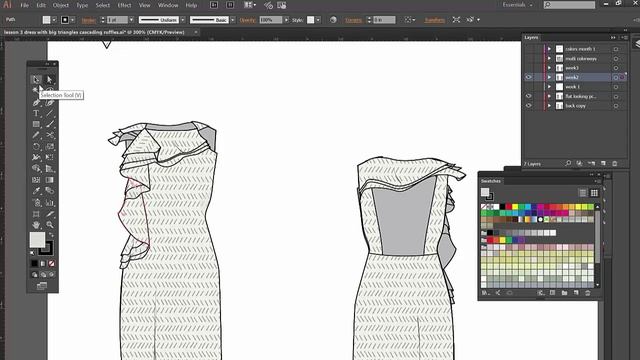Image resolution: width=640 pixels, height=360 pixels.
Task: Select the Shape Builder tool
Action: tap(36, 168)
